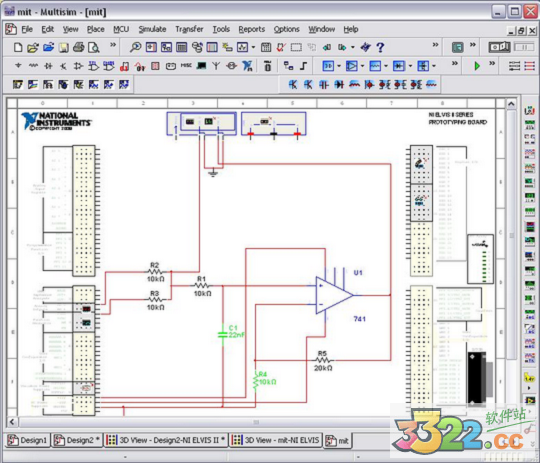
Task: Open the File menu
Action: point(27,29)
